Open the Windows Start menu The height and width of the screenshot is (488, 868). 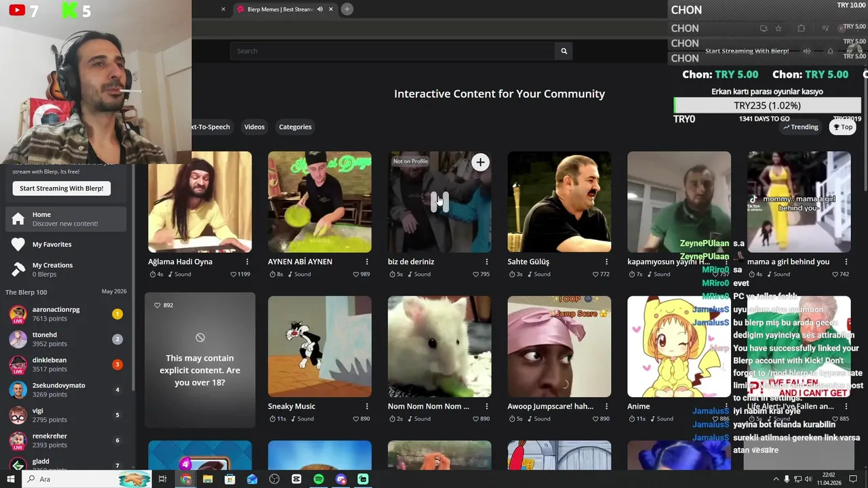tap(10, 479)
